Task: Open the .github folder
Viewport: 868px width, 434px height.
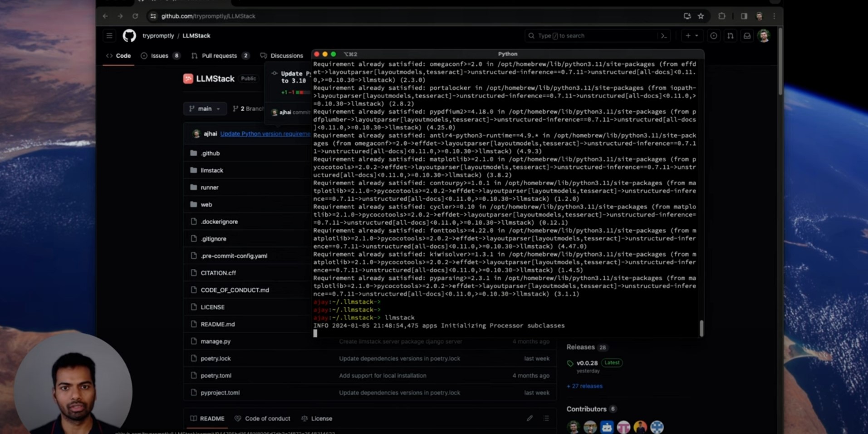Action: [x=211, y=153]
